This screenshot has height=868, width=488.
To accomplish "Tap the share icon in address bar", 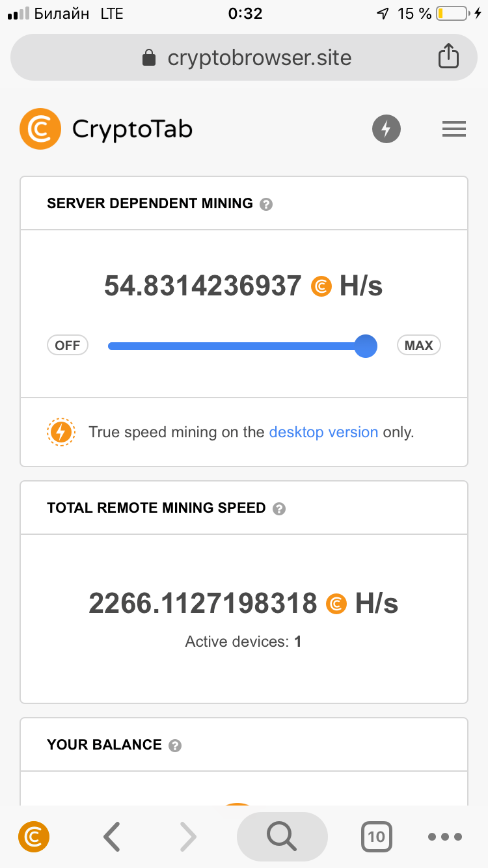I will coord(448,57).
